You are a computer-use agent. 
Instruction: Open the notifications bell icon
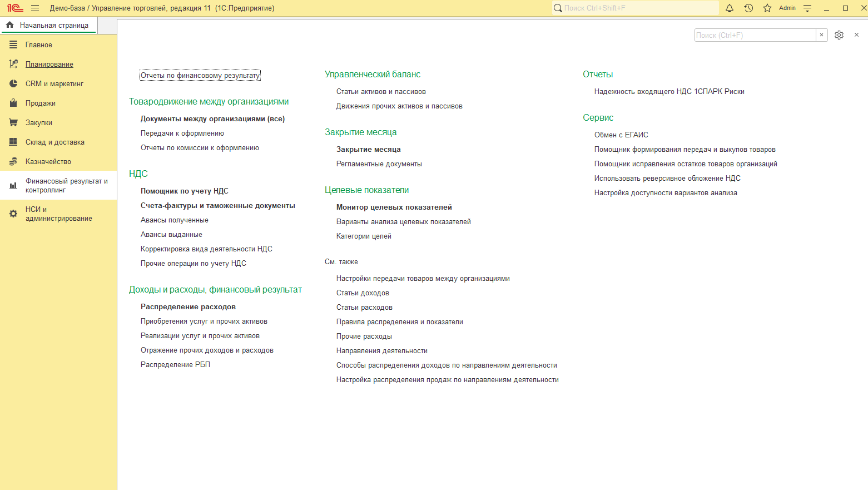point(730,8)
